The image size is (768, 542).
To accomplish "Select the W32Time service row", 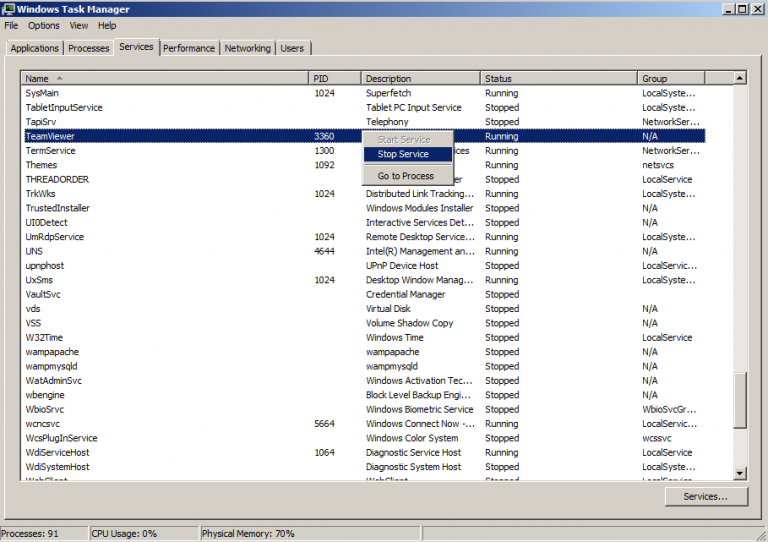I will point(365,337).
